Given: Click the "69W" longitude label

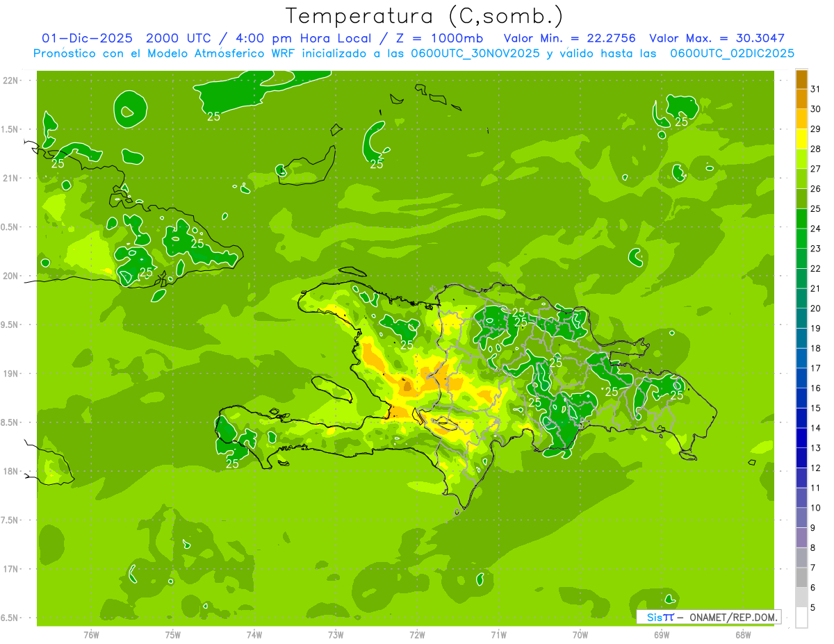Looking at the screenshot, I should (662, 635).
